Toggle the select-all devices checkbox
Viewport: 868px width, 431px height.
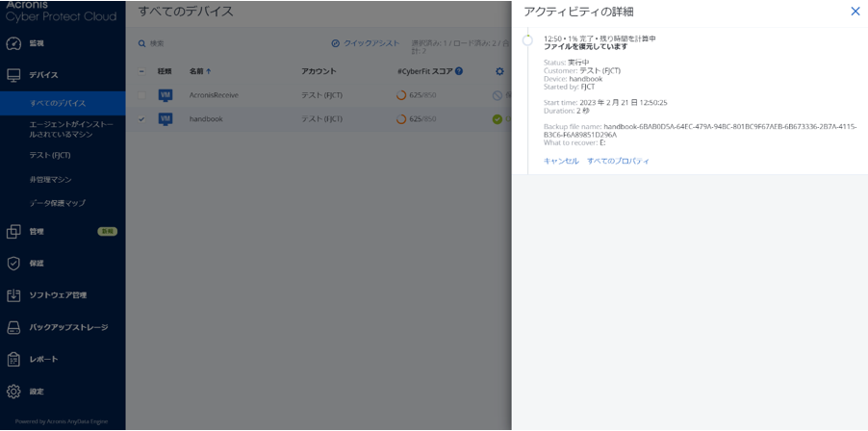pyautogui.click(x=141, y=71)
